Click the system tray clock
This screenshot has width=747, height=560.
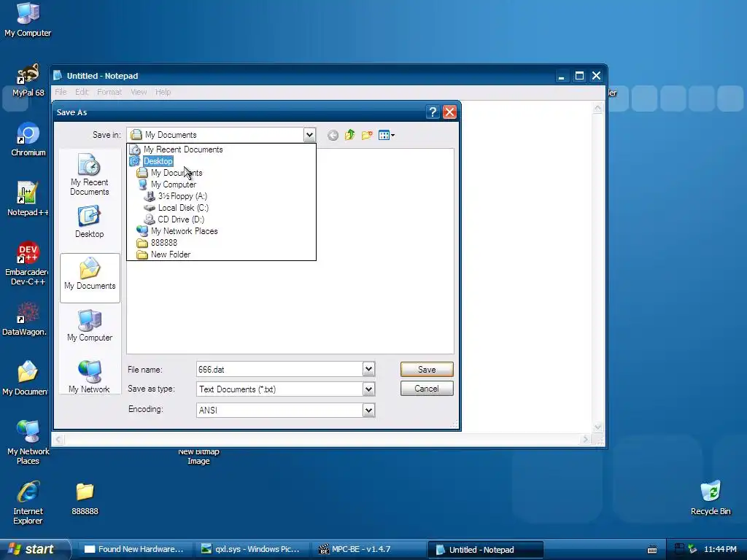720,550
